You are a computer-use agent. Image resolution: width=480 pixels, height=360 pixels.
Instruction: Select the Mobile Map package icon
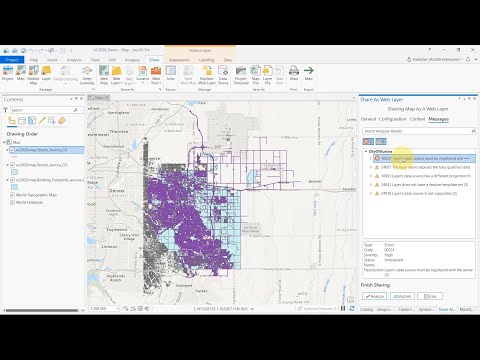click(33, 75)
